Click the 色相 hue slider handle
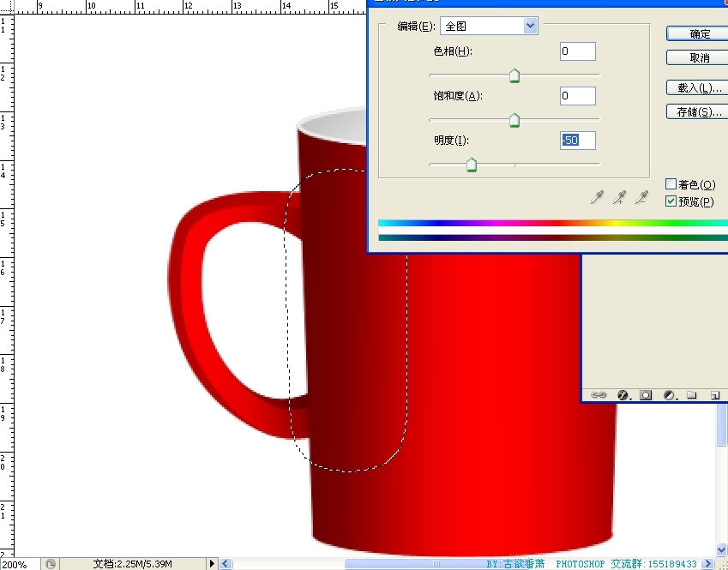728x570 pixels. point(514,77)
